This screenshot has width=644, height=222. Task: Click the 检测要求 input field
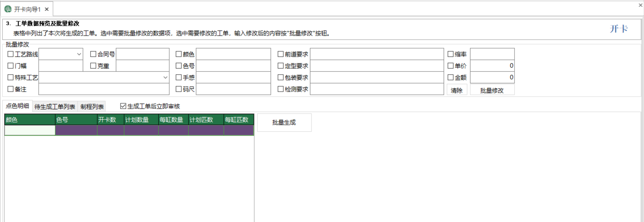pos(377,89)
